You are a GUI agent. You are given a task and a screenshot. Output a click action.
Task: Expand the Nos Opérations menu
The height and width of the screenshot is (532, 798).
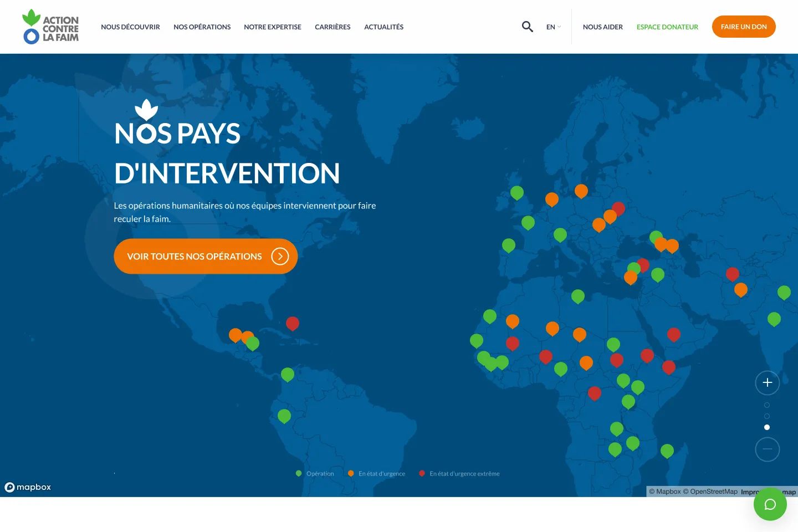coord(202,27)
